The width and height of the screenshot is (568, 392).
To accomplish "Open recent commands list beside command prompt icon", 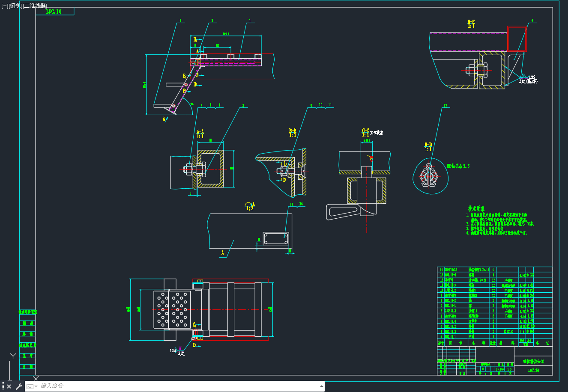I will pyautogui.click(x=32, y=386).
